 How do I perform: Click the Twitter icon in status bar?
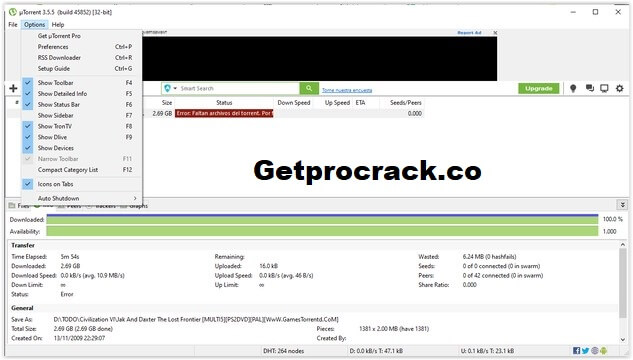click(585, 351)
